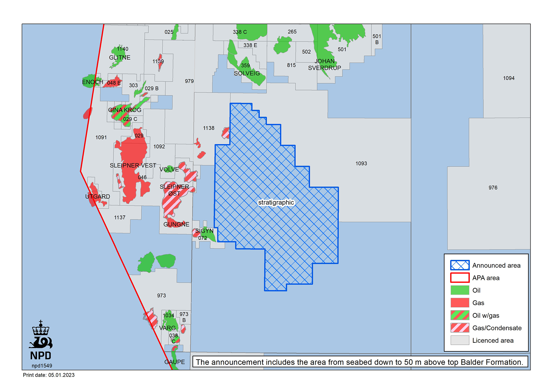Toggle the stratigraphic announced area visibility
Viewport: 554px width, 392px height.
pos(277,202)
